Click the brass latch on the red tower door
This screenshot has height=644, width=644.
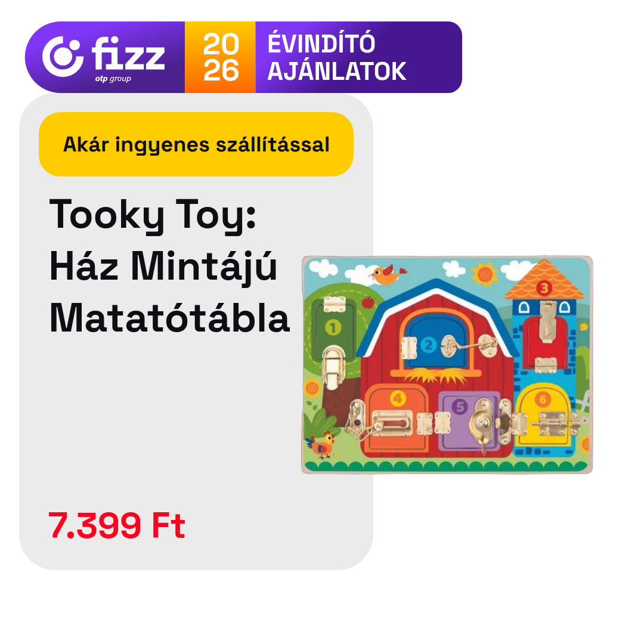pyautogui.click(x=547, y=321)
